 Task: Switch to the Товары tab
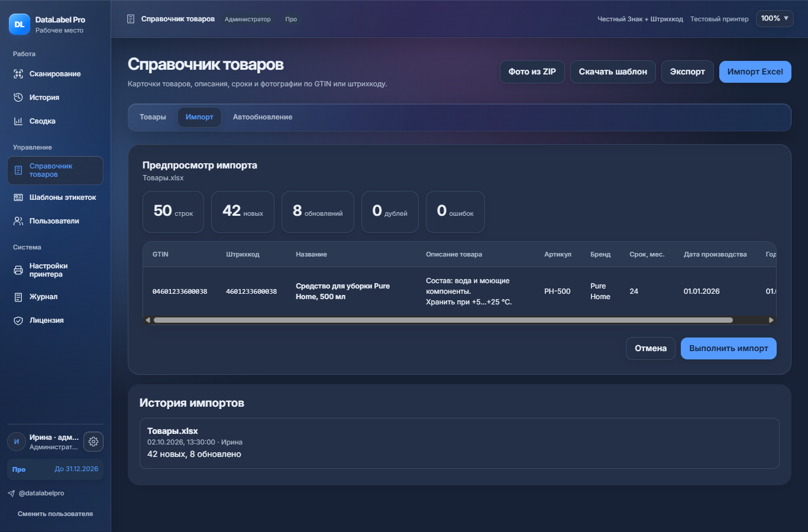coord(153,117)
